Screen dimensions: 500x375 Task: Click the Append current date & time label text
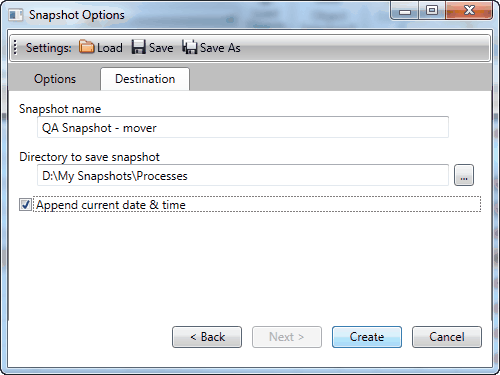coord(111,205)
